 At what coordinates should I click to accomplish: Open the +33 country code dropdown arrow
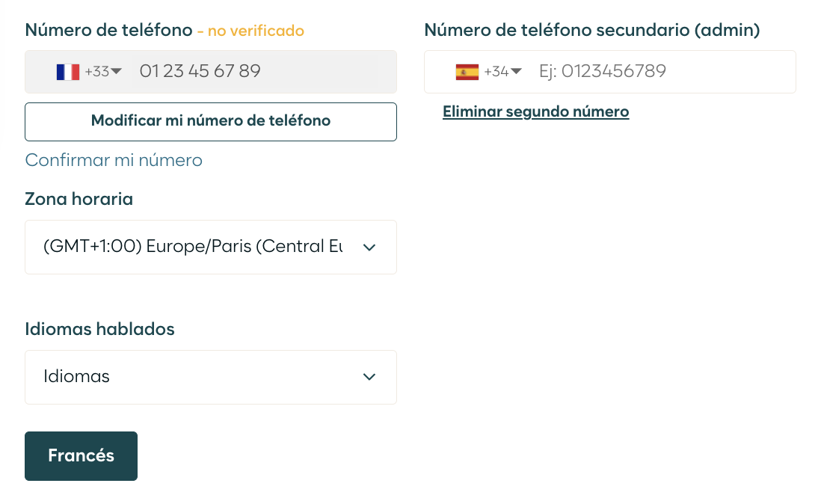[116, 71]
